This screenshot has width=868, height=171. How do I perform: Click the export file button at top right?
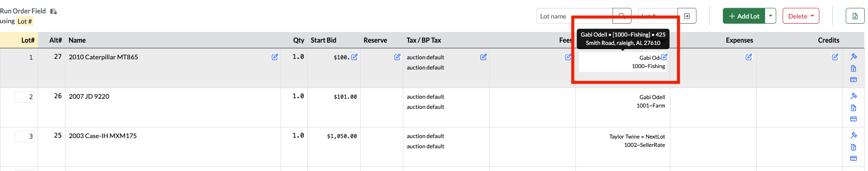point(855,16)
